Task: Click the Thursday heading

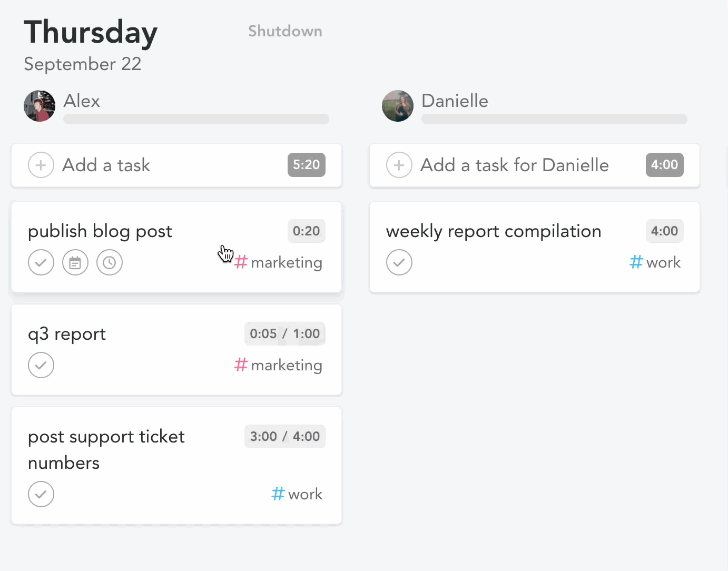Action: tap(91, 32)
